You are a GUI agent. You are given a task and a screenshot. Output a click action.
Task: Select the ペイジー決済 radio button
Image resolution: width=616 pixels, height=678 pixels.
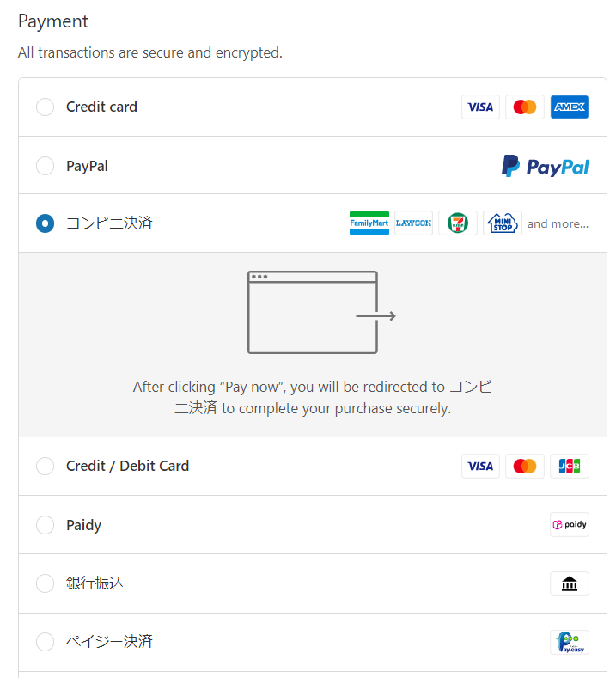point(45,642)
